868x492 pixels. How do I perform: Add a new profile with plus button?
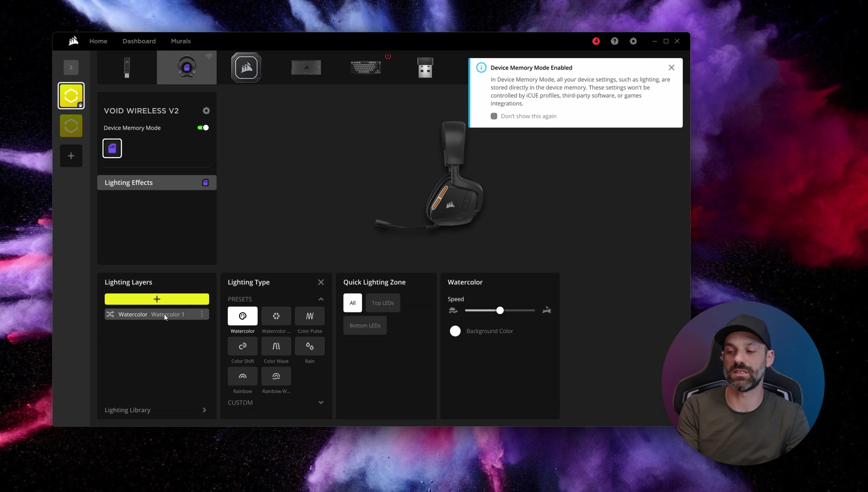71,156
